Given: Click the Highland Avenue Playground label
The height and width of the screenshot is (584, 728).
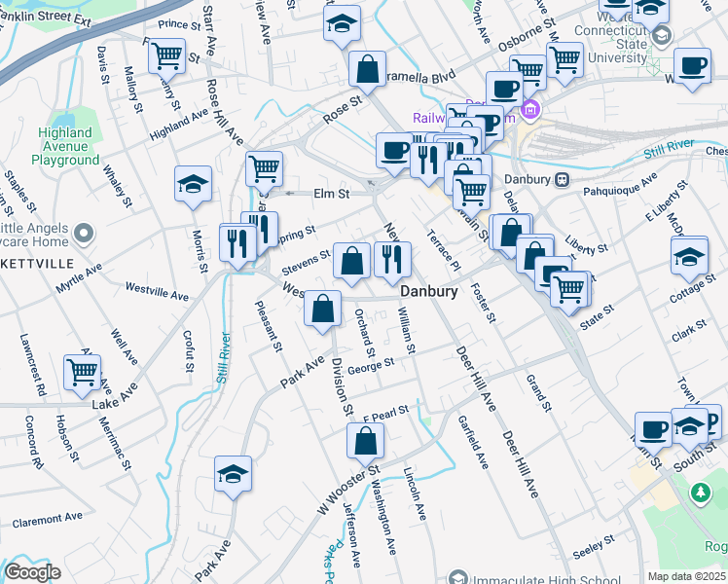Looking at the screenshot, I should pyautogui.click(x=65, y=146).
